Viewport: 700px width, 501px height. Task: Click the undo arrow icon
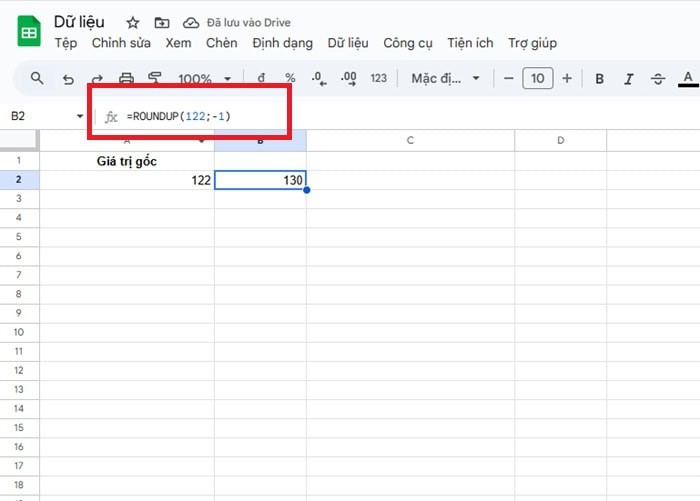coord(68,79)
